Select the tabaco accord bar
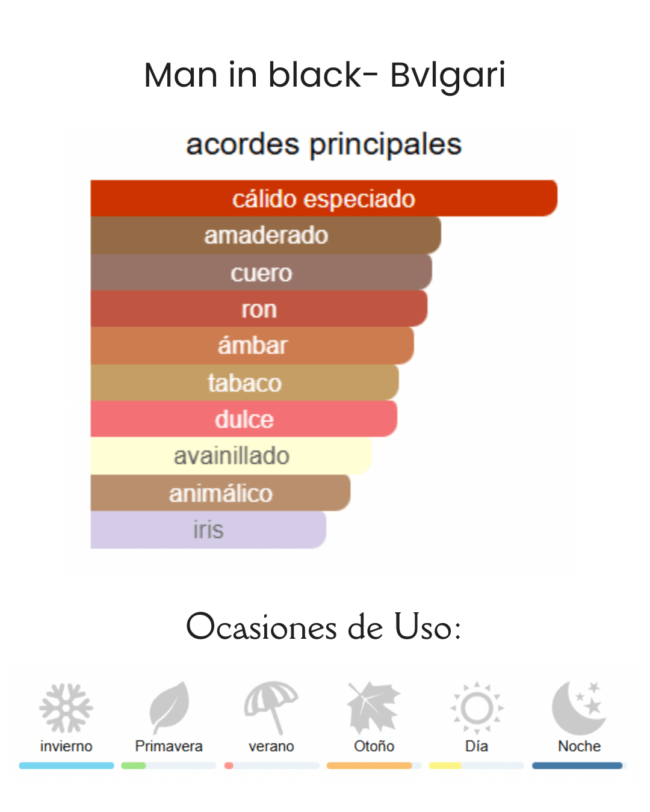 [244, 383]
